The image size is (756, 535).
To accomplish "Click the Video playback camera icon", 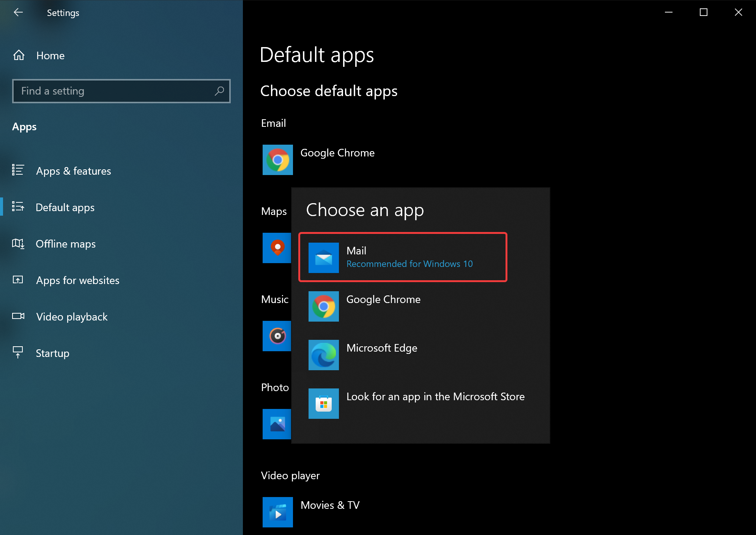I will coord(18,316).
